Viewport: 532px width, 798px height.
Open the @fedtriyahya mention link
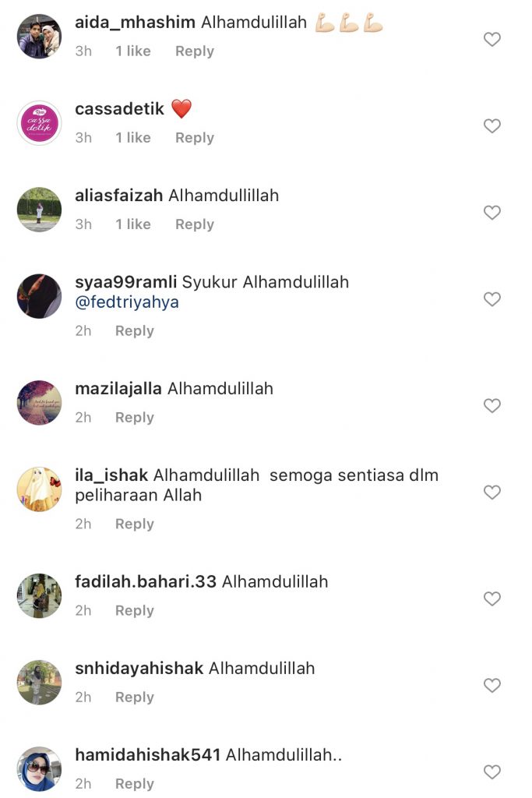(x=127, y=302)
